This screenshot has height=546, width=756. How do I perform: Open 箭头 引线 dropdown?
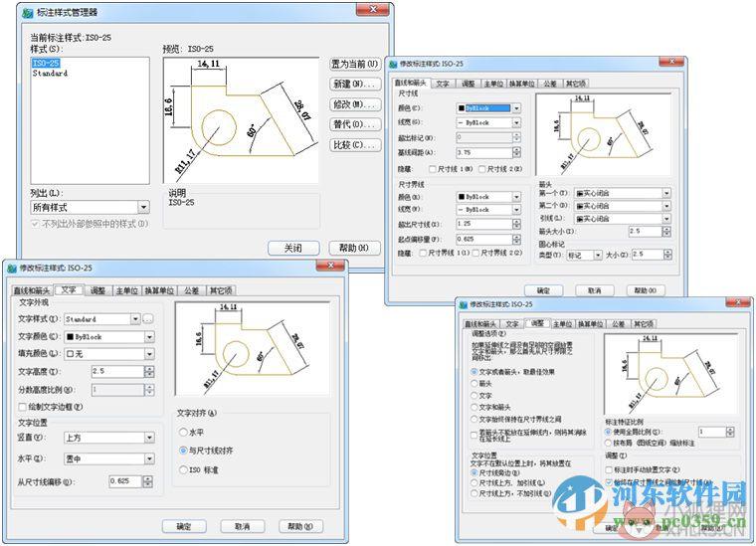622,219
